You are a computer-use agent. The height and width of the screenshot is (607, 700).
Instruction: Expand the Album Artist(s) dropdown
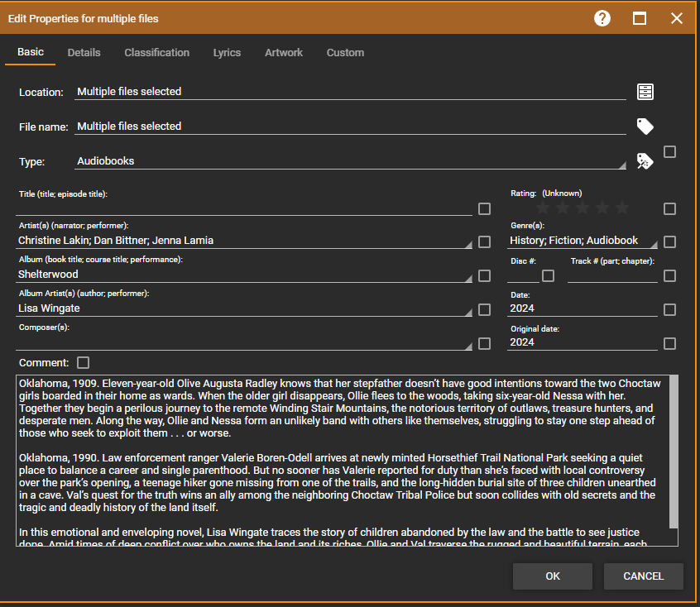pos(467,311)
